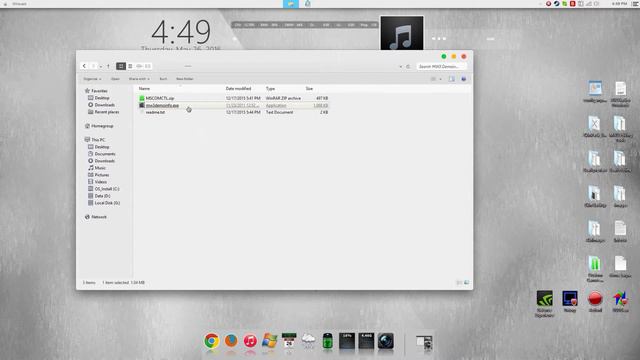Toggle the preview pane icon

pyautogui.click(x=451, y=79)
